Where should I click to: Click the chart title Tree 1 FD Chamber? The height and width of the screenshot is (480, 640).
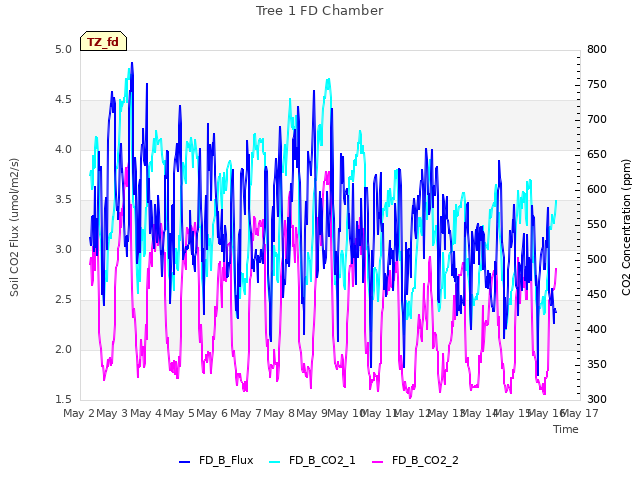tap(320, 11)
